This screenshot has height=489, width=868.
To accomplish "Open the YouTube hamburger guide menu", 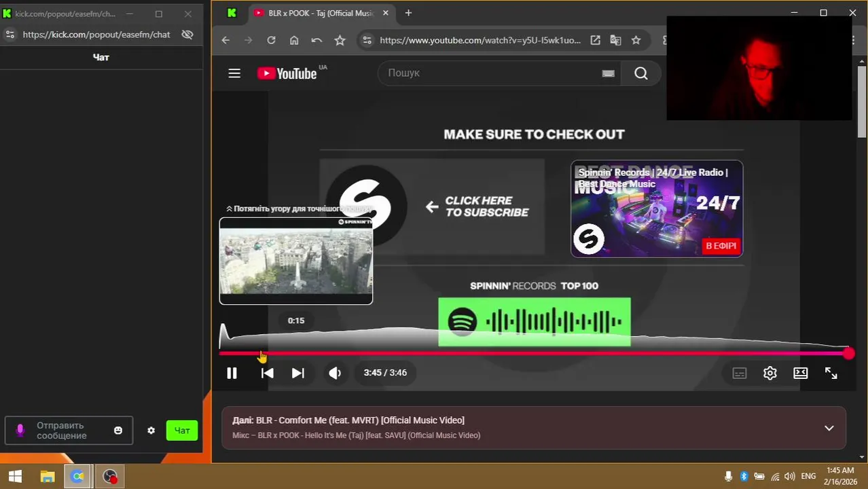I will (x=234, y=73).
